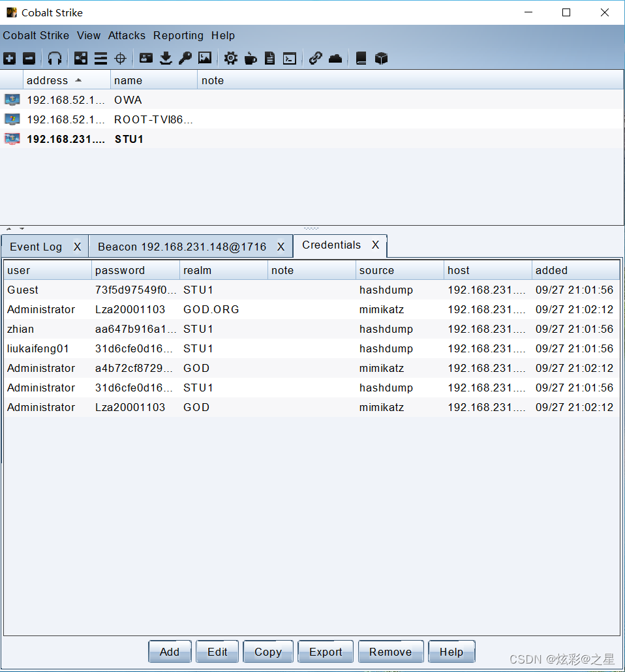Select the ROOT-TVI86 target row
Image resolution: width=625 pixels, height=672 pixels.
coord(312,119)
